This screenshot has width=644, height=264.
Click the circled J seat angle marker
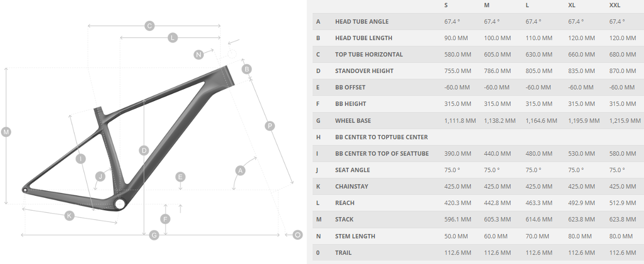[x=100, y=176]
